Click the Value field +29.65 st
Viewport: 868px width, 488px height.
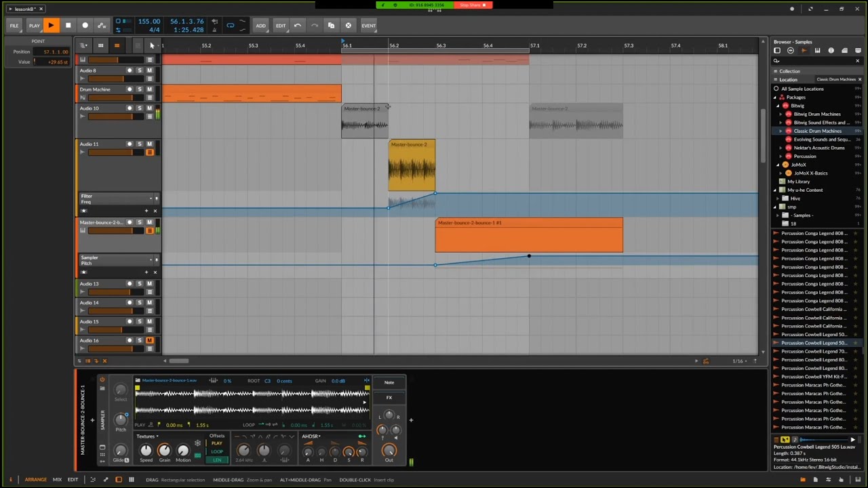click(x=52, y=62)
